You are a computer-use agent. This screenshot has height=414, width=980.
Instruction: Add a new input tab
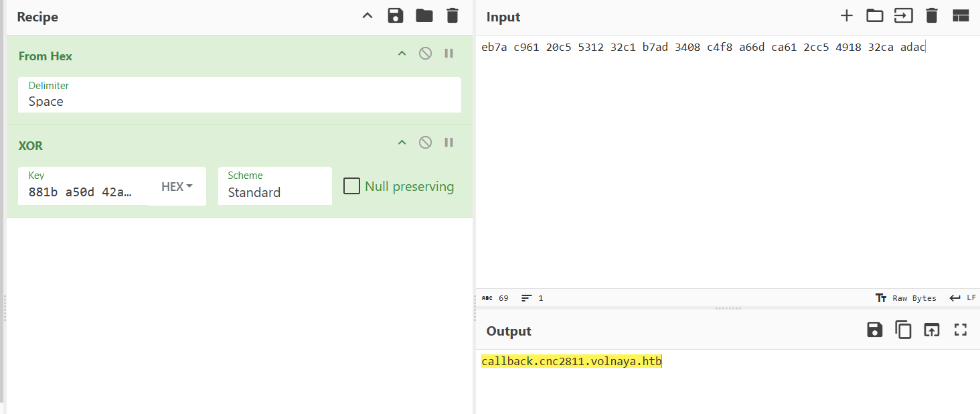point(847,15)
